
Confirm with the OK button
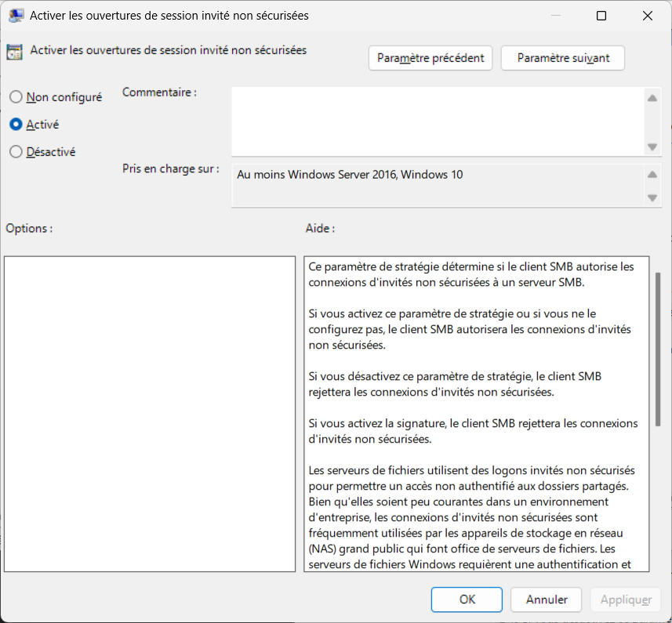pos(467,599)
